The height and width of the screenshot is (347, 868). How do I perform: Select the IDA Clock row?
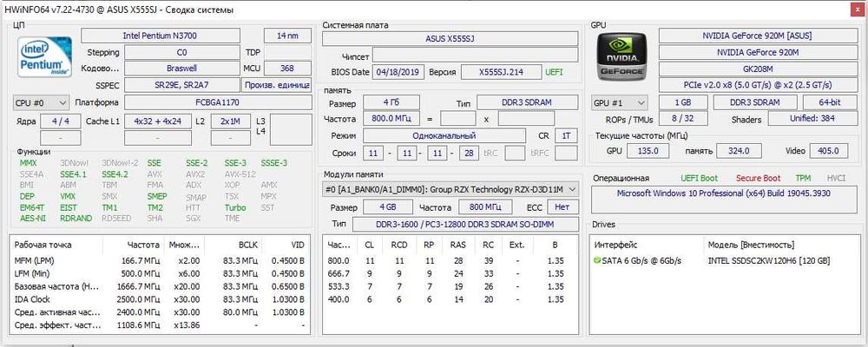(160, 299)
